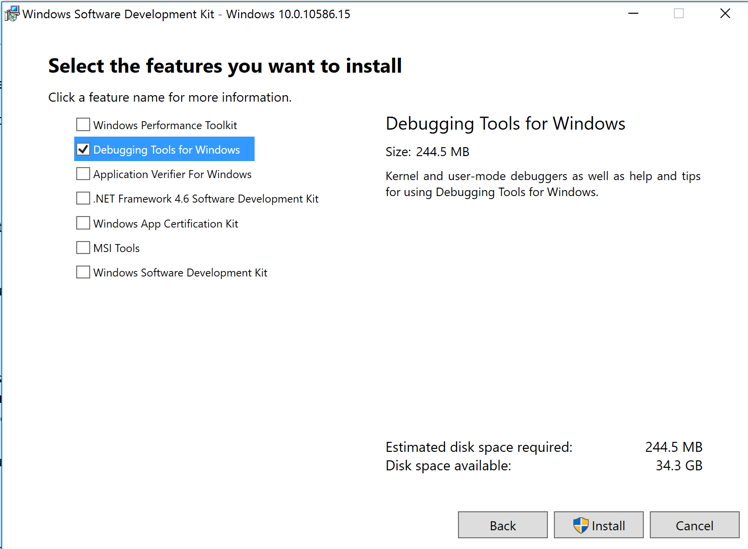Click the MSI Tools feature name
748x549 pixels.
pos(116,248)
